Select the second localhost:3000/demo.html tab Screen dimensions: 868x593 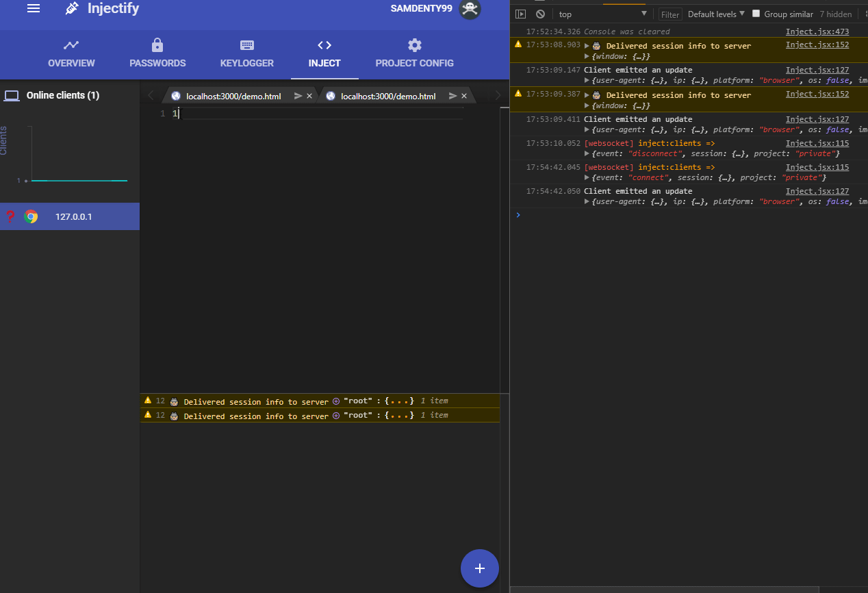[388, 96]
